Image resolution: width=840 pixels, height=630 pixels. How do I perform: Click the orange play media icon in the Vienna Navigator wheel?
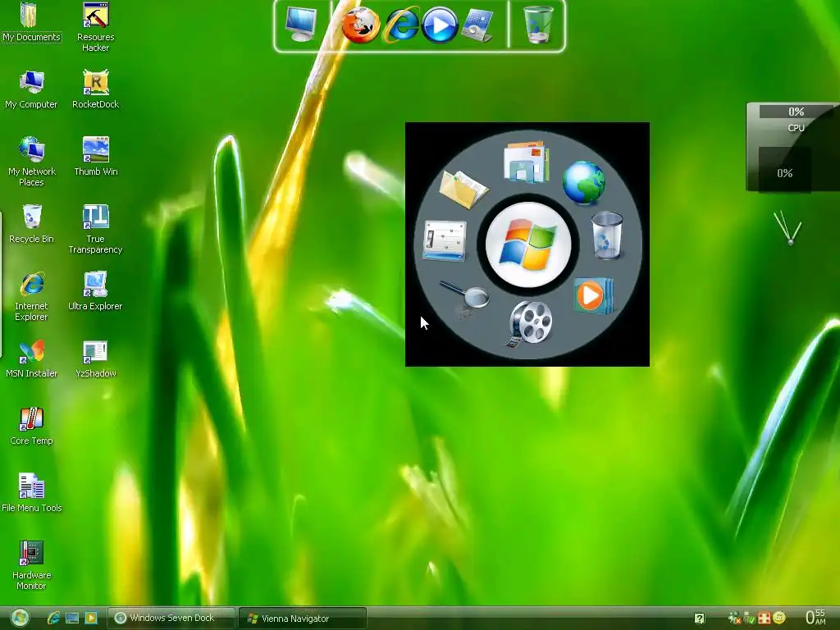pyautogui.click(x=592, y=295)
